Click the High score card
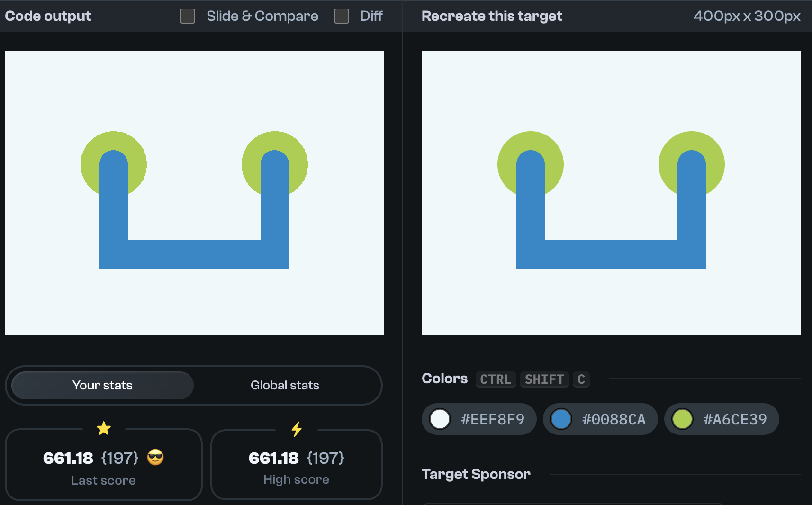Image resolution: width=812 pixels, height=505 pixels. coord(297,464)
